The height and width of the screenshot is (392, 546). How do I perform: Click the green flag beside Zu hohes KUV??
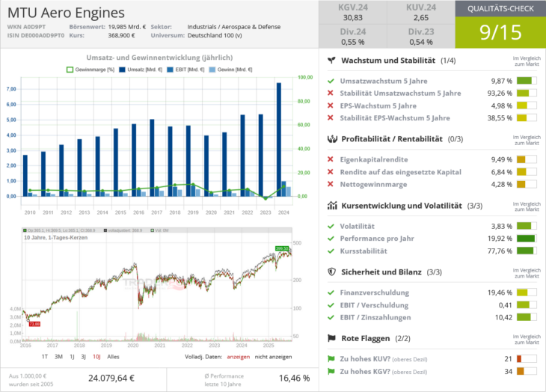331,359
